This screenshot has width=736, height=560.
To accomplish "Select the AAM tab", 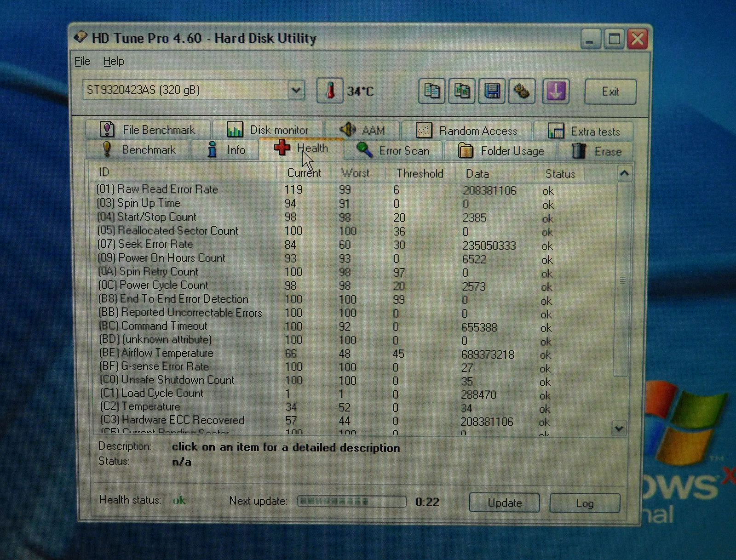I will 362,130.
